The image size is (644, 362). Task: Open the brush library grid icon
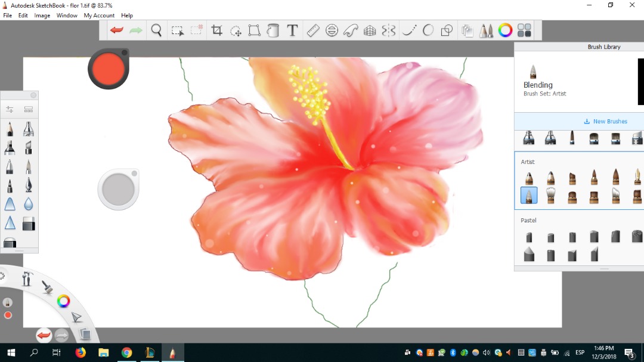[29, 110]
